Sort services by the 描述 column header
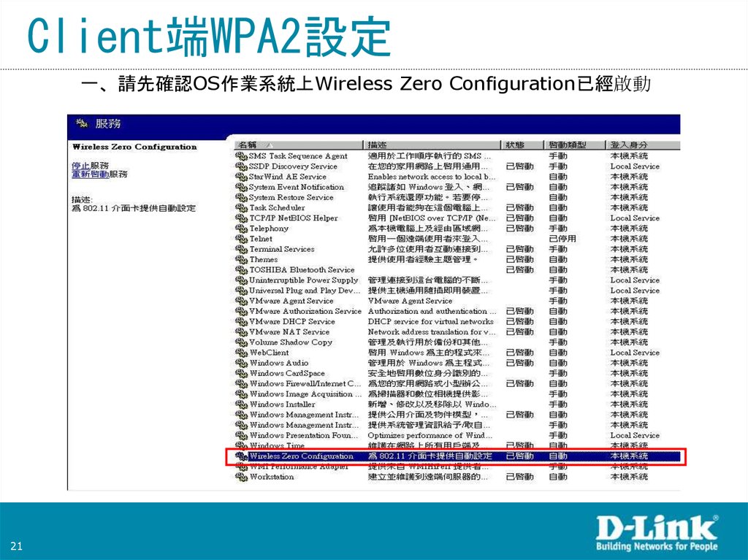Image resolution: width=748 pixels, height=560 pixels. 431,145
